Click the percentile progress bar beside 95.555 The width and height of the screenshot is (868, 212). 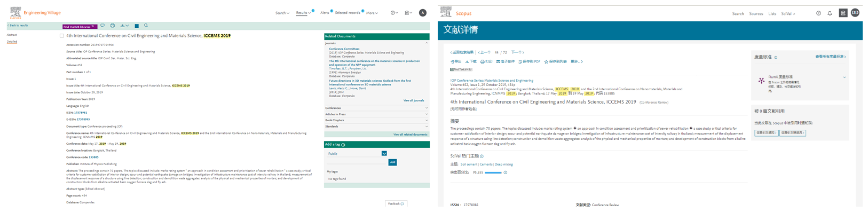coord(493,172)
